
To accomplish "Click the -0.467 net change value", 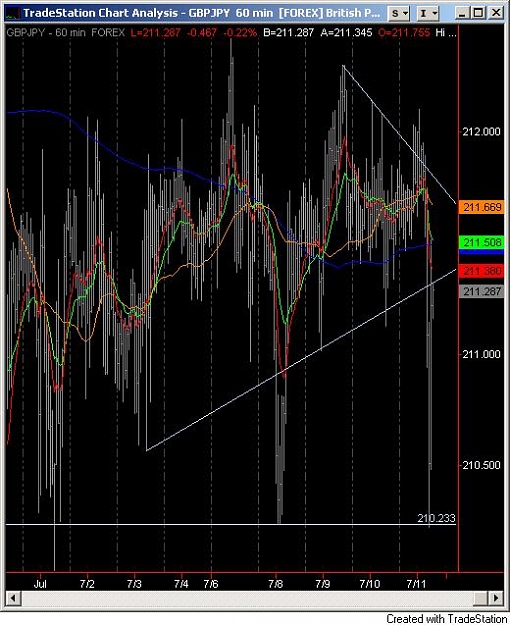I will (x=201, y=32).
